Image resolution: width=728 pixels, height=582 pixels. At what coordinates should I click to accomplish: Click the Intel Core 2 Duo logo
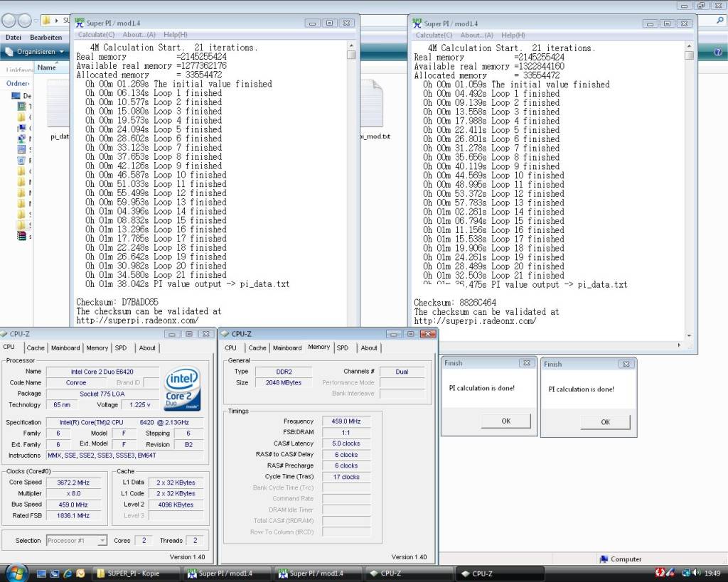183,389
